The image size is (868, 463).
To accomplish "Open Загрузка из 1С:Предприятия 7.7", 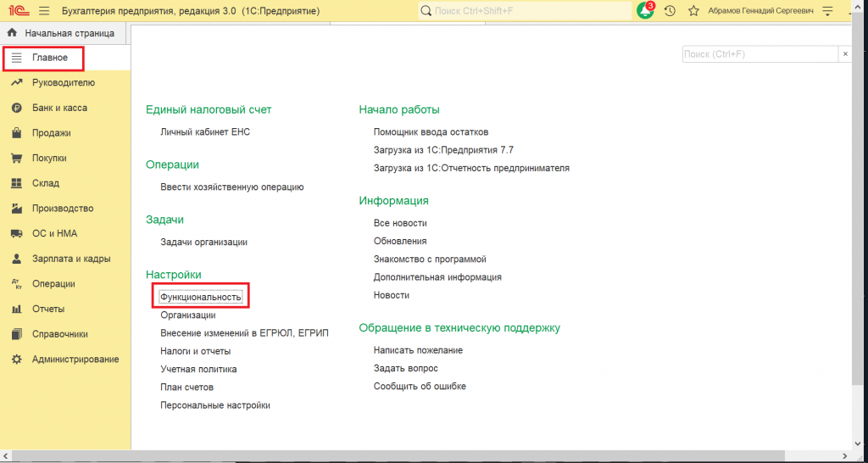I will click(x=444, y=150).
